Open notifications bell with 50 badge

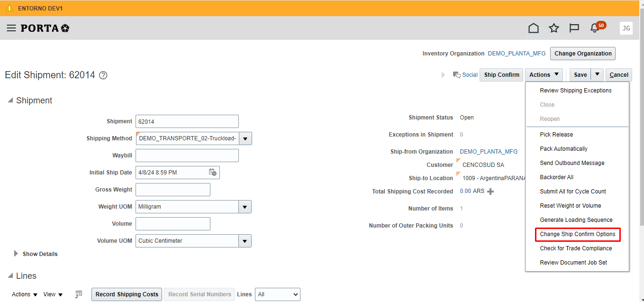pyautogui.click(x=596, y=27)
